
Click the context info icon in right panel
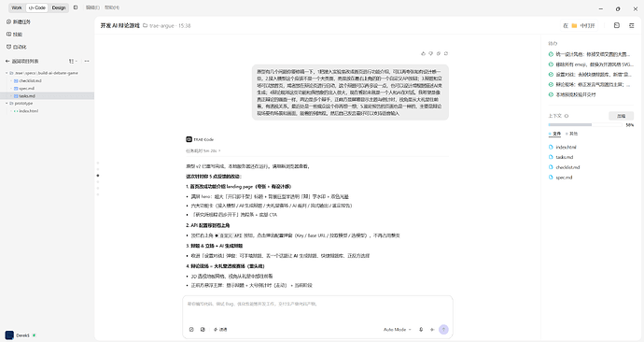point(567,116)
